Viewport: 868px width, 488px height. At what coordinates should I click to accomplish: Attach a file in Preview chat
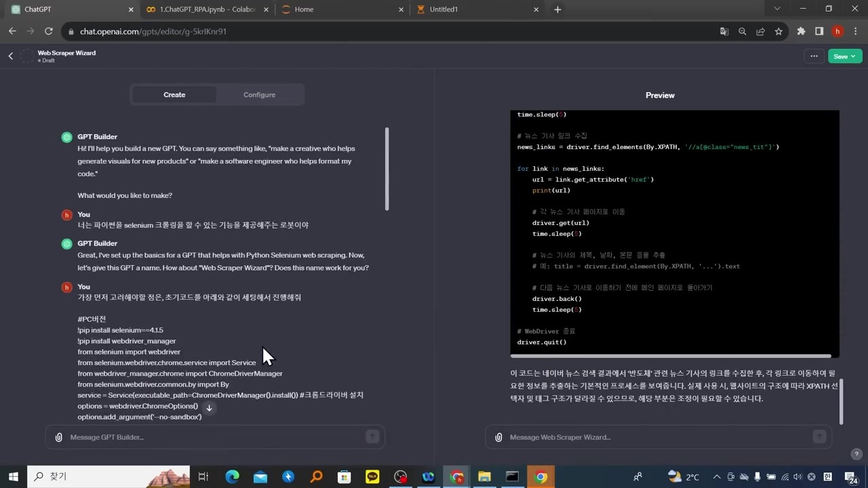coord(498,437)
